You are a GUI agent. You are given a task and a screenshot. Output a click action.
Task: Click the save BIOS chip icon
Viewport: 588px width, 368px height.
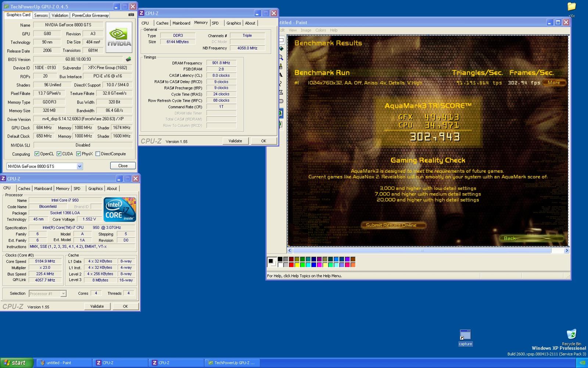pos(128,59)
